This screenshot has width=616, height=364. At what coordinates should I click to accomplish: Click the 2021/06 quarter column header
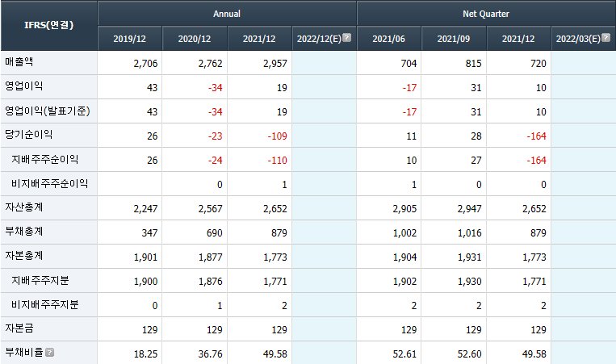pyautogui.click(x=389, y=39)
